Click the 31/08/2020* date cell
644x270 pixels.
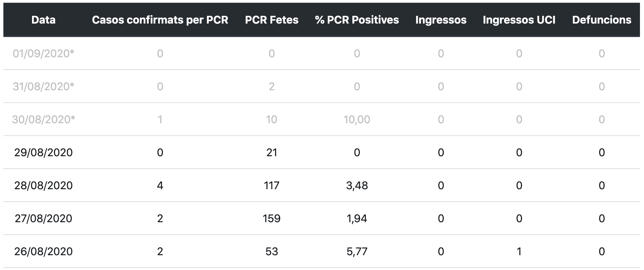pyautogui.click(x=43, y=87)
